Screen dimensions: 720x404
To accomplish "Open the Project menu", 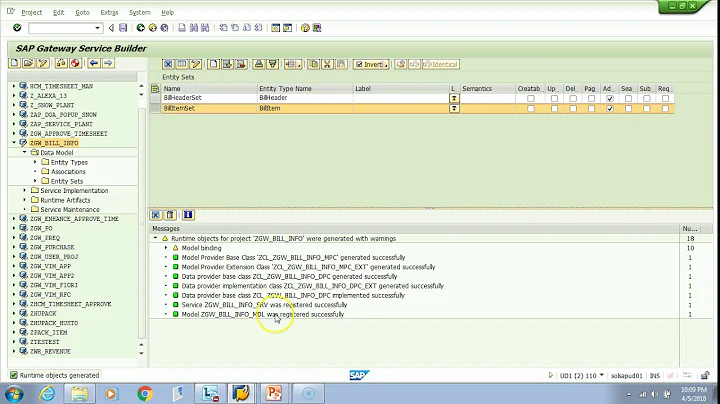I will (x=31, y=12).
